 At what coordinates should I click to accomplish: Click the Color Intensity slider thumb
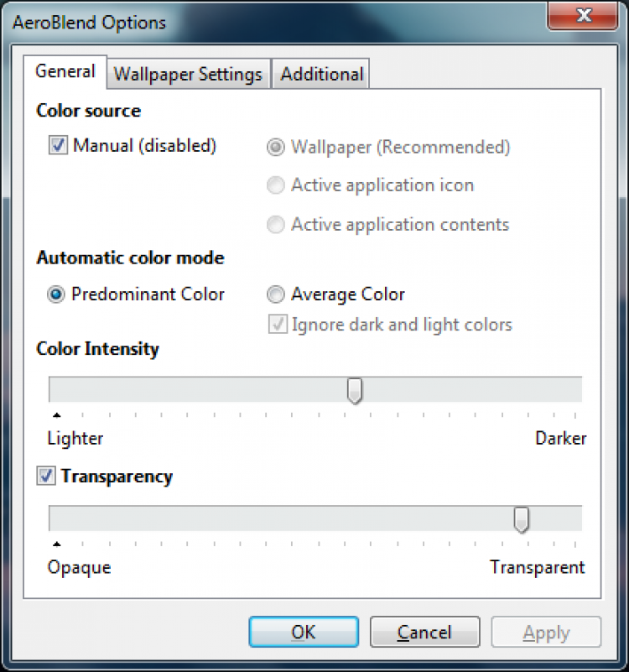[x=355, y=390]
